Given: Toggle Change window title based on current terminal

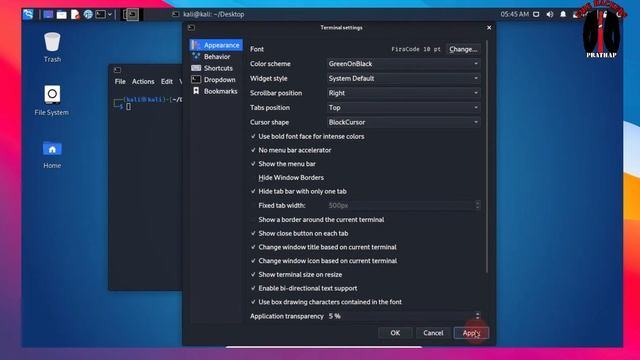Looking at the screenshot, I should (x=323, y=247).
